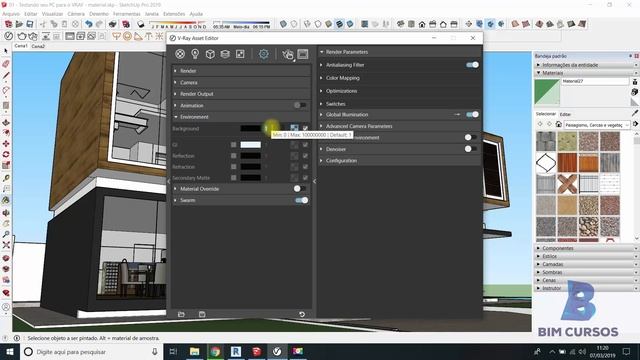Select the Settings gear icon in Asset Editor
Viewport: 640px width, 360px height.
click(264, 54)
